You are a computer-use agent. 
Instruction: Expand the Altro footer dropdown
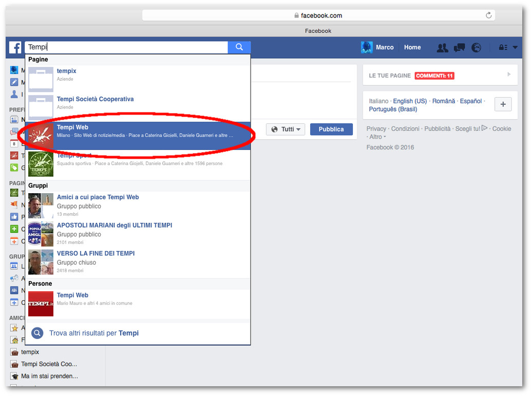pyautogui.click(x=377, y=137)
